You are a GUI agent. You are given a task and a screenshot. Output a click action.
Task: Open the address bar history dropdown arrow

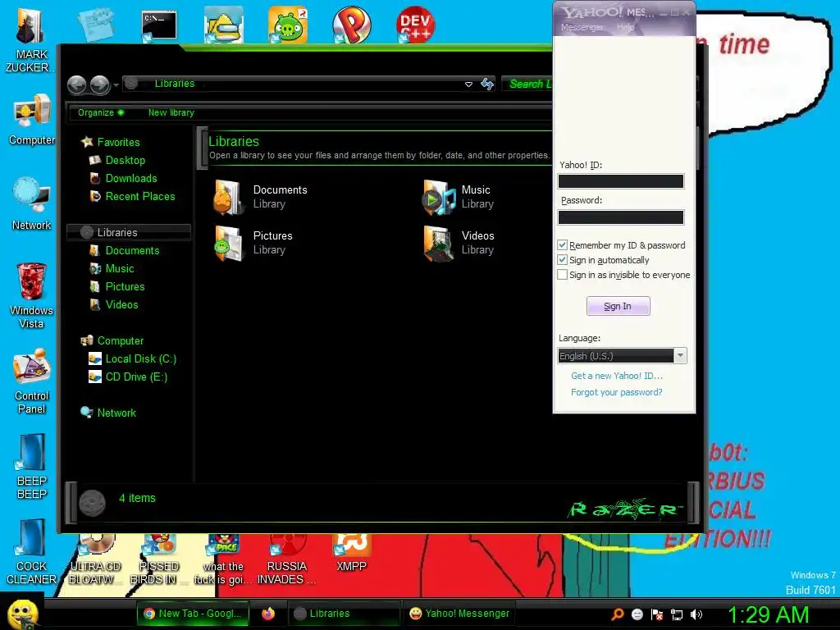pos(468,84)
